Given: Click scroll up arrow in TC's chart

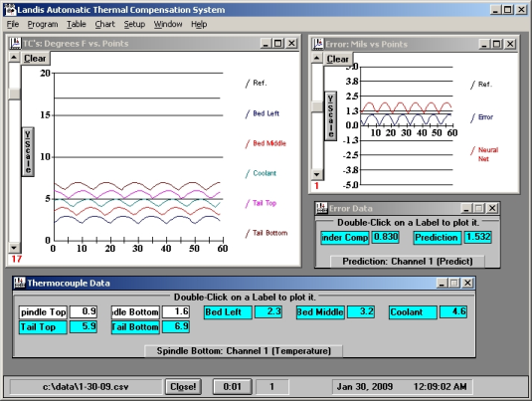Looking at the screenshot, I should pos(14,57).
